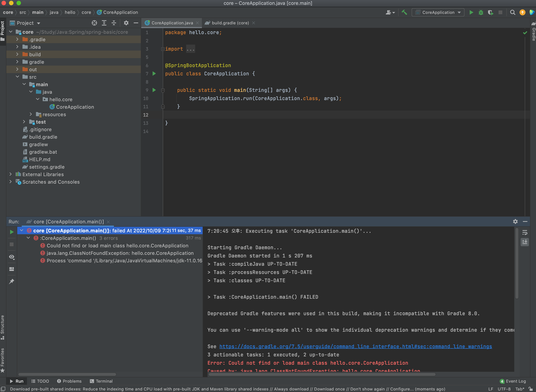Hide the Project panel with the minus icon
The height and width of the screenshot is (392, 536).
[x=136, y=23]
